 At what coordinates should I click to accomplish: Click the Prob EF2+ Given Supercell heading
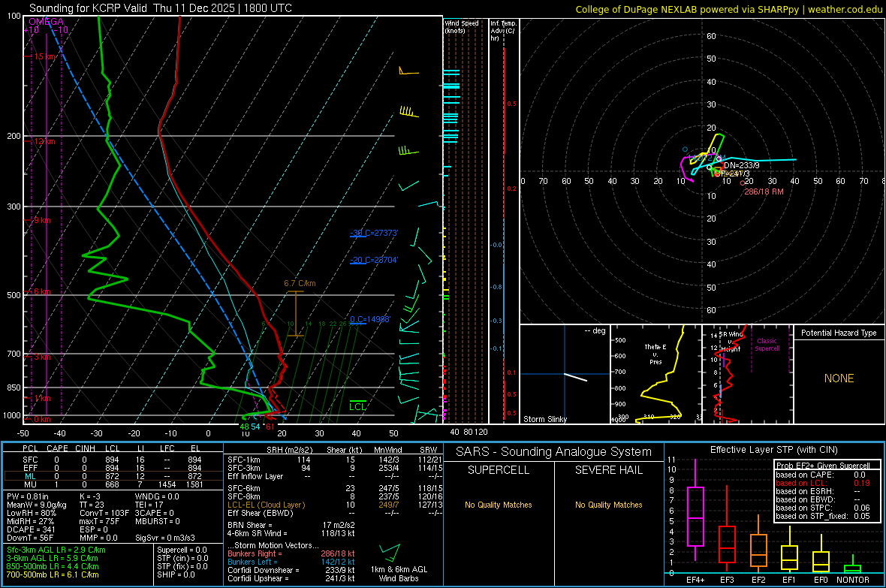click(823, 466)
